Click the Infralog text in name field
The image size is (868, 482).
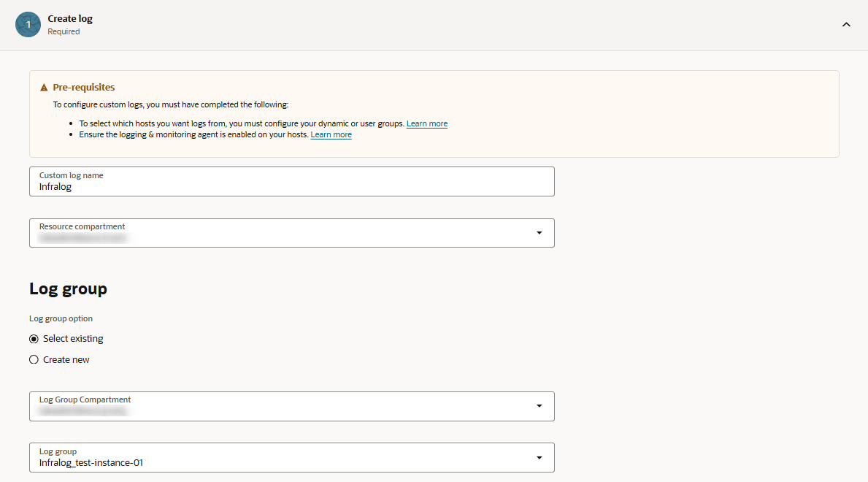coord(55,187)
